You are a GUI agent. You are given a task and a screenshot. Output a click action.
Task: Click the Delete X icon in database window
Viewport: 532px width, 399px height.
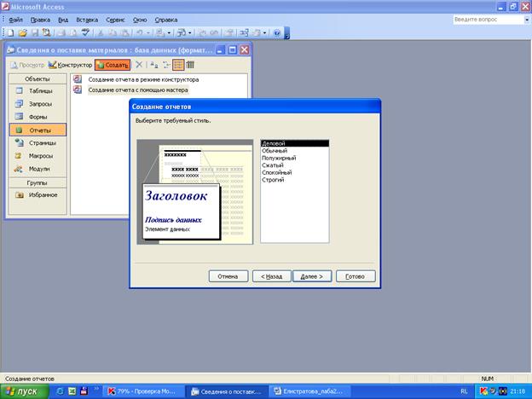139,65
